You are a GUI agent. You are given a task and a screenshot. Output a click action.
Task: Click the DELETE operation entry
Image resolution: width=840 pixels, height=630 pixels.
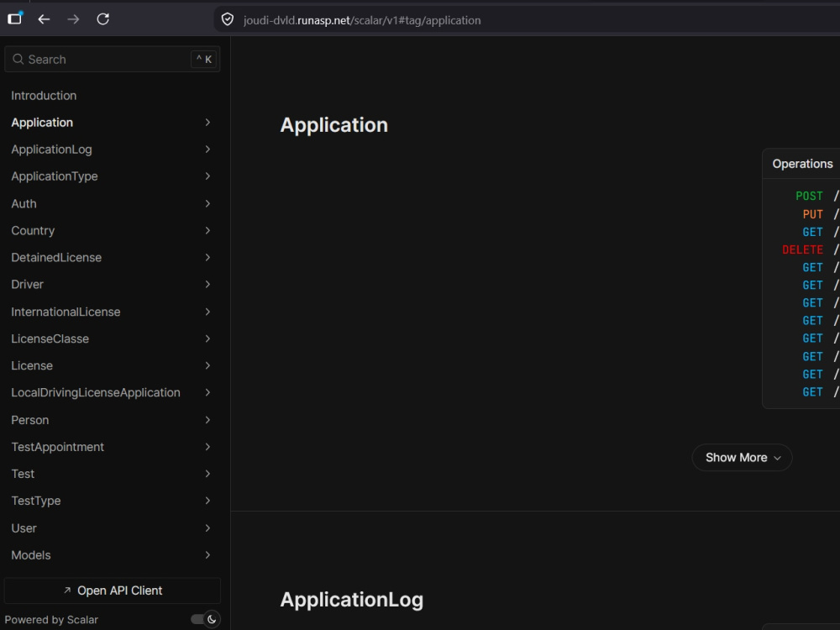802,249
